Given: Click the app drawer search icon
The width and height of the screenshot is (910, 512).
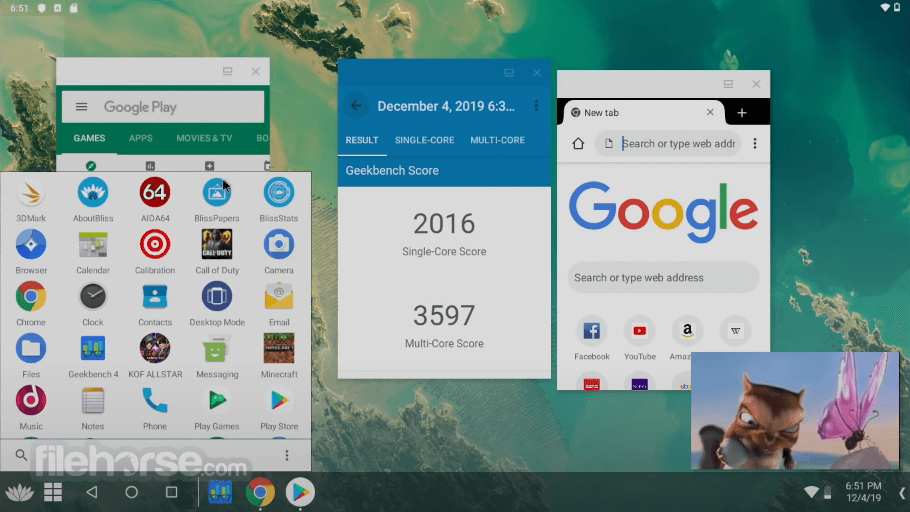Looking at the screenshot, I should (x=21, y=455).
